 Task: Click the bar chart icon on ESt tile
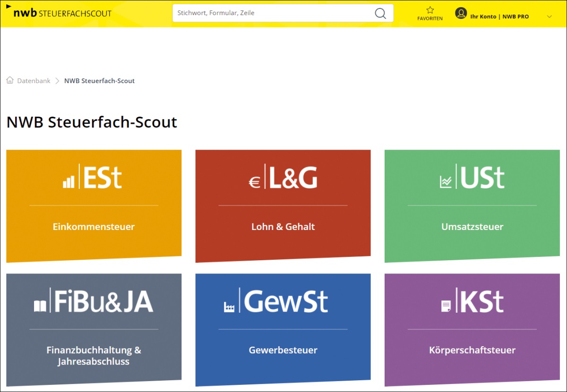(69, 182)
